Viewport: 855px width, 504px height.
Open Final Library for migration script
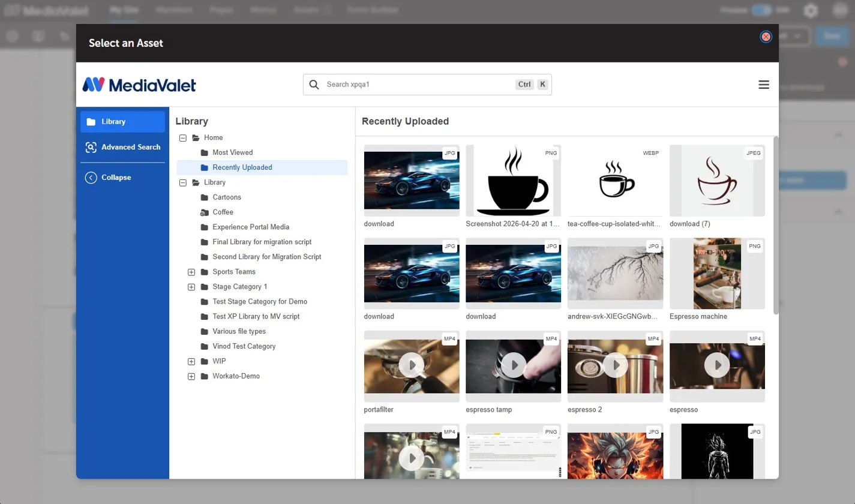click(262, 242)
